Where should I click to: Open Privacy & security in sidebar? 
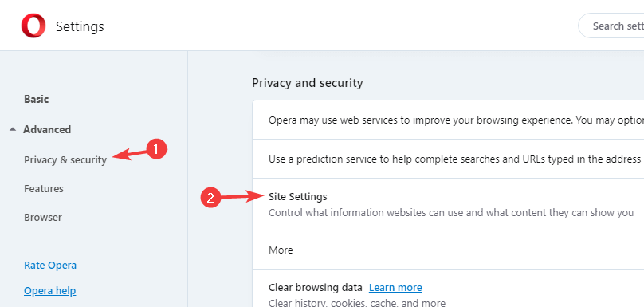[x=65, y=159]
